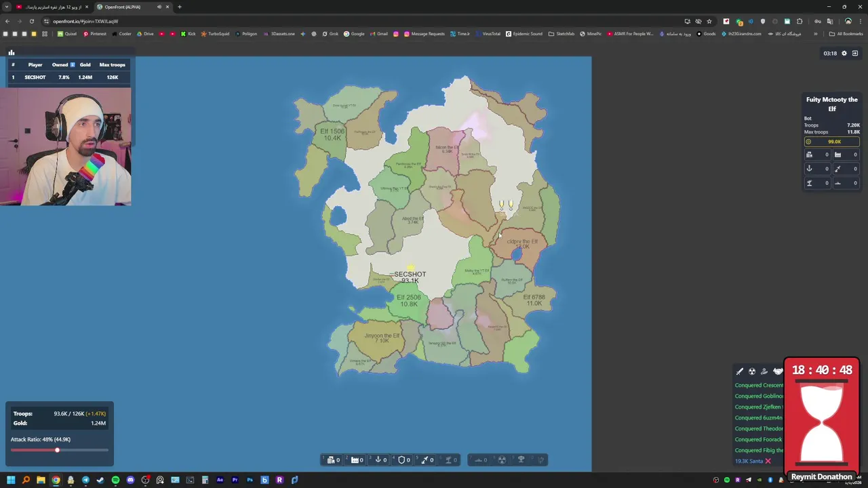Select the MIRV build icon
The width and height of the screenshot is (868, 488).
pos(540,460)
